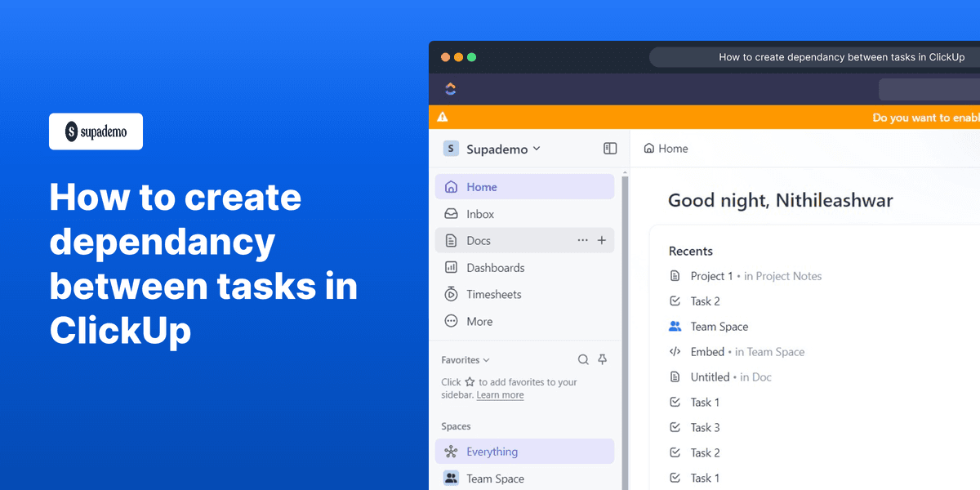Click the ClickUp logo icon
The height and width of the screenshot is (490, 980).
pos(451,89)
